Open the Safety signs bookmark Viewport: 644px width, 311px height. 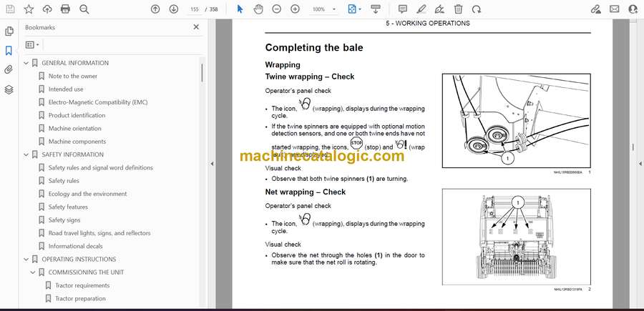tap(64, 220)
